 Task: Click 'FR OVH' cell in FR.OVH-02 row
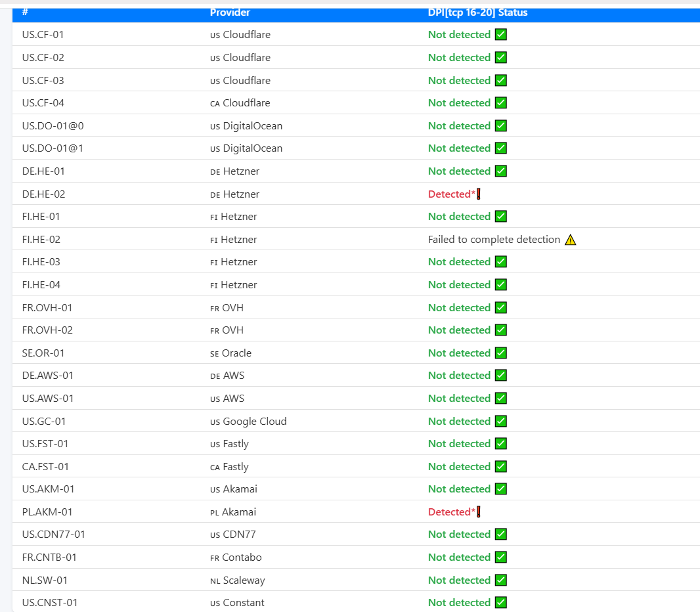[227, 330]
